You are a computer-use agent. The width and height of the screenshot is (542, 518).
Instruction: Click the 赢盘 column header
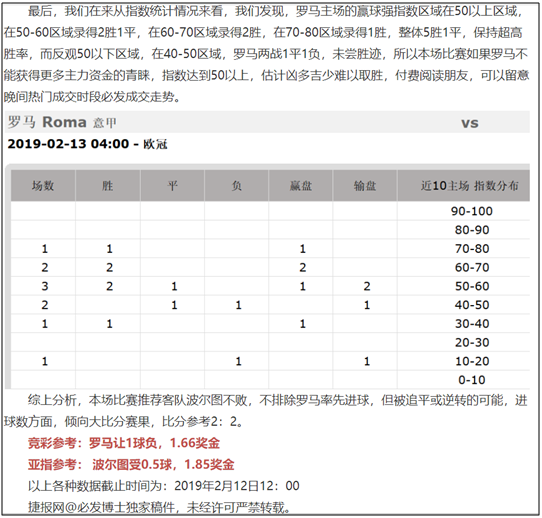click(x=301, y=186)
